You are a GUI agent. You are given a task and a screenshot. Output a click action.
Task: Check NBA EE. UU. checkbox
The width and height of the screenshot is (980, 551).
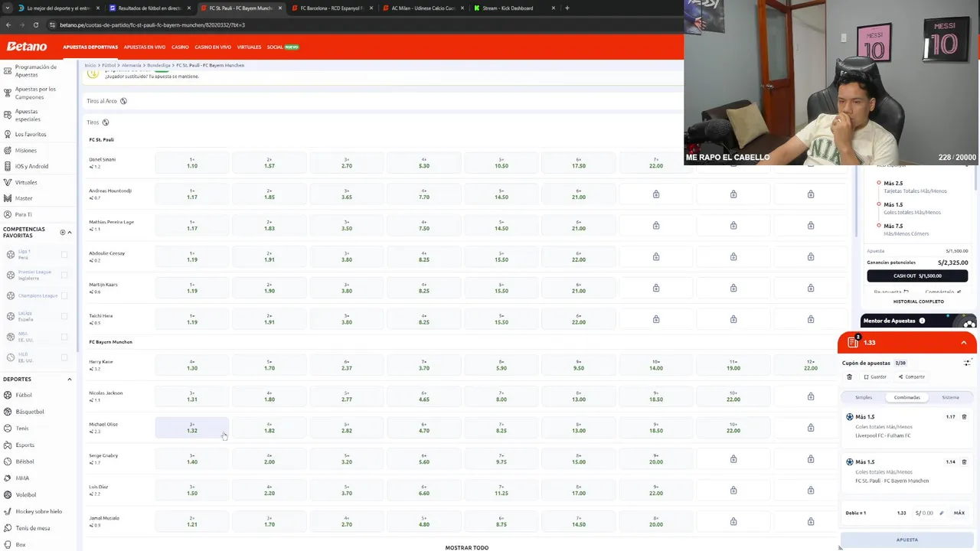pyautogui.click(x=64, y=337)
